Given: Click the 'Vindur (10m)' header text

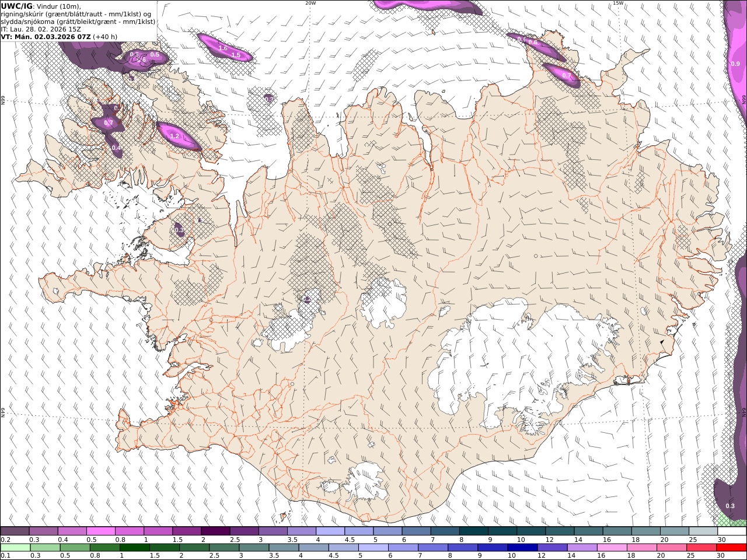Looking at the screenshot, I should coord(58,6).
